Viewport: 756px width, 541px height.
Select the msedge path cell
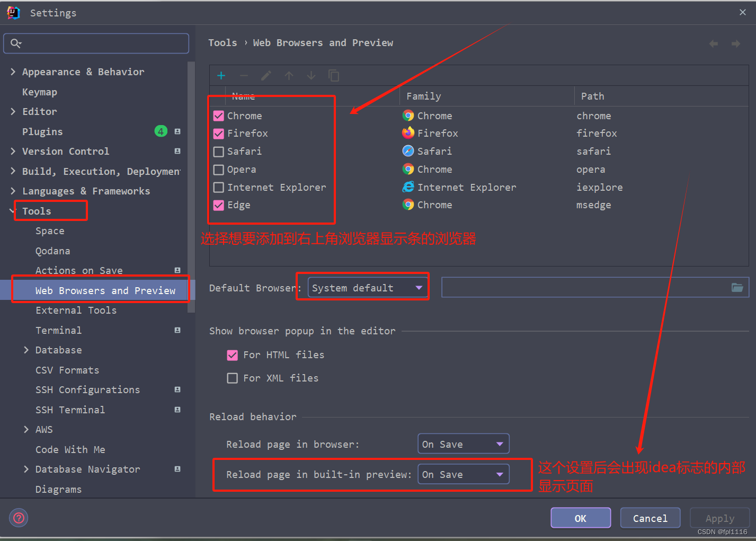[x=593, y=205]
